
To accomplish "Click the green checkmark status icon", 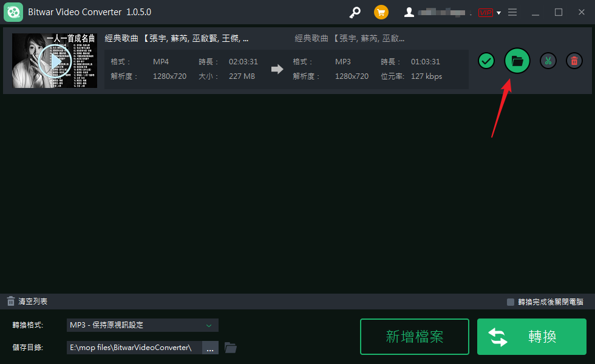I will (486, 61).
